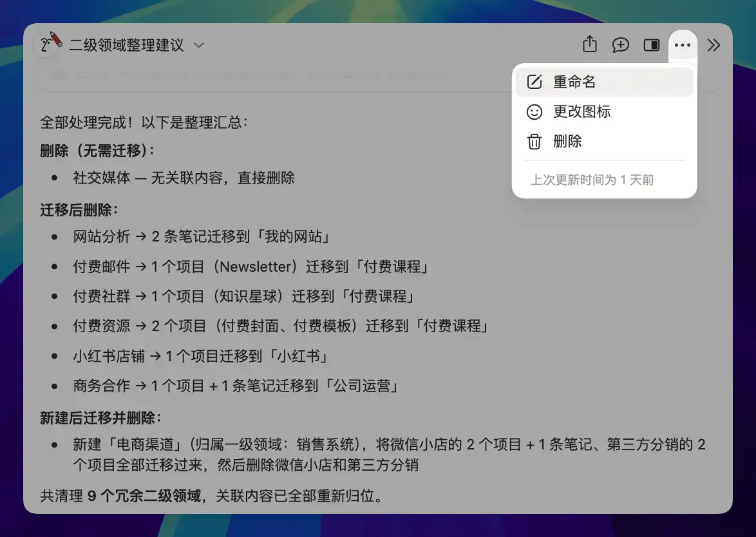This screenshot has width=756, height=537.
Task: Click the share icon in the header
Action: click(x=589, y=45)
